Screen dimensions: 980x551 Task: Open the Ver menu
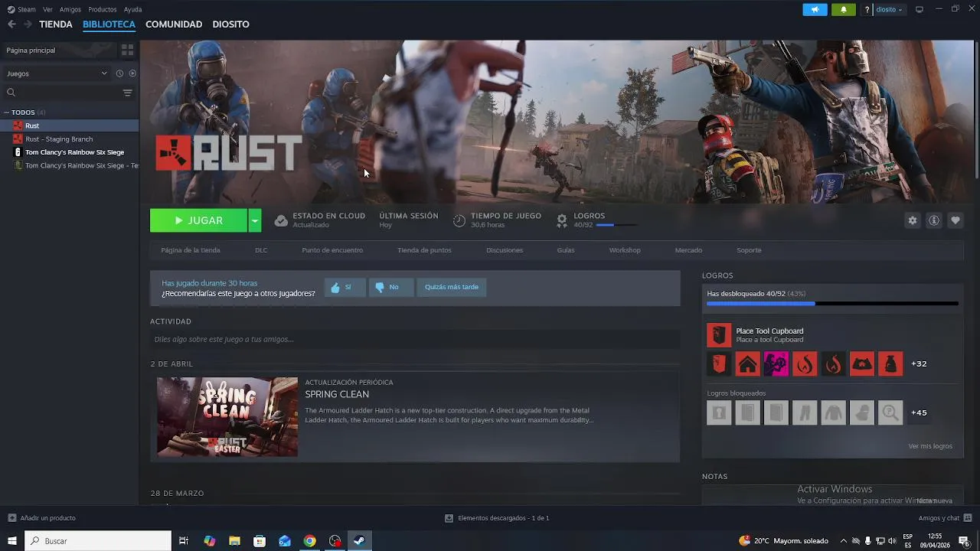click(47, 9)
